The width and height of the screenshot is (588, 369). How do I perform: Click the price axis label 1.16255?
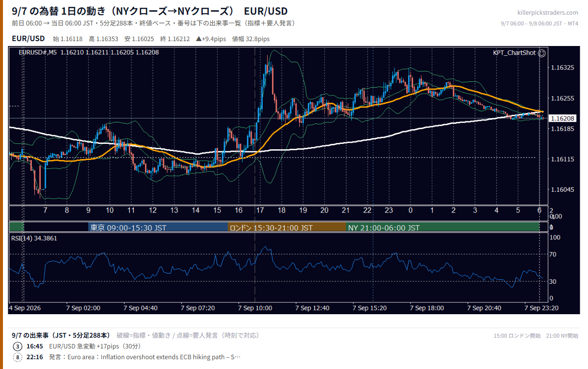(x=562, y=98)
